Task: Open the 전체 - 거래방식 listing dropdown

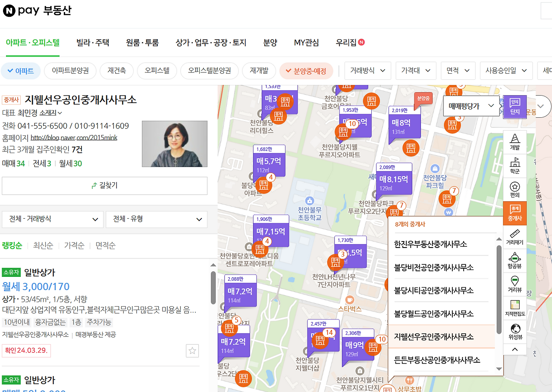Action: [x=53, y=219]
